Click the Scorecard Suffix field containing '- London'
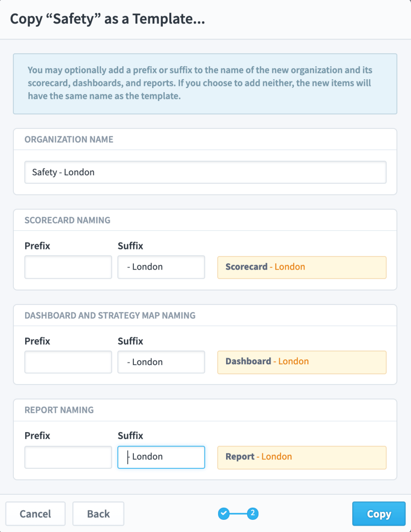This screenshot has height=532, width=411. [x=161, y=267]
